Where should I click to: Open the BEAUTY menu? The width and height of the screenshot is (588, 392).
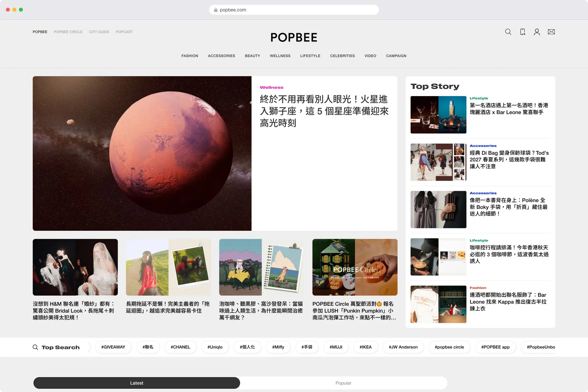[253, 56]
